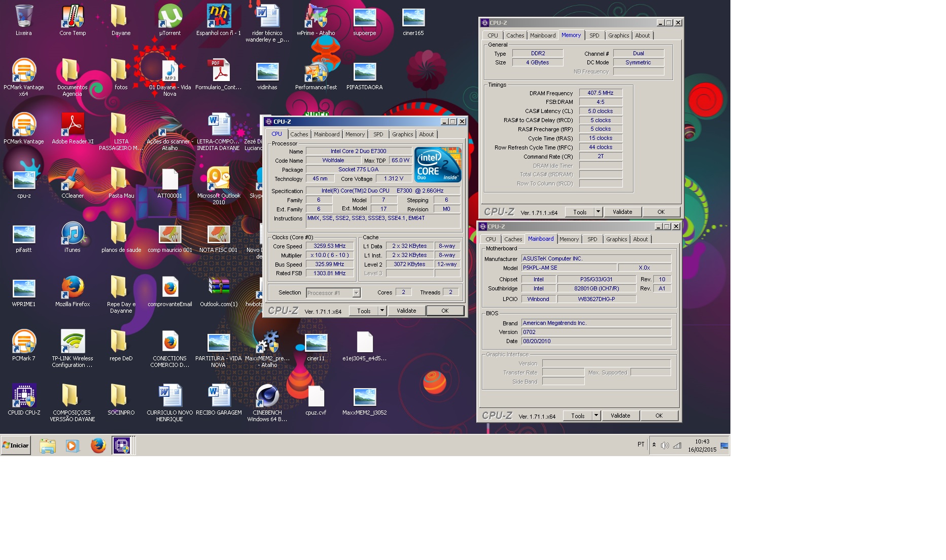Click the PT language indicator
Image resolution: width=946 pixels, height=560 pixels.
[x=641, y=444]
